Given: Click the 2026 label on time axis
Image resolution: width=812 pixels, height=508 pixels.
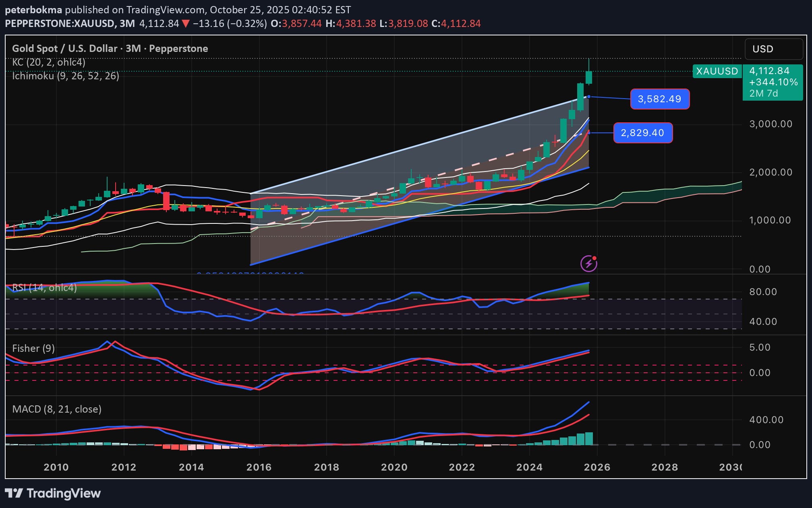Looking at the screenshot, I should 597,467.
